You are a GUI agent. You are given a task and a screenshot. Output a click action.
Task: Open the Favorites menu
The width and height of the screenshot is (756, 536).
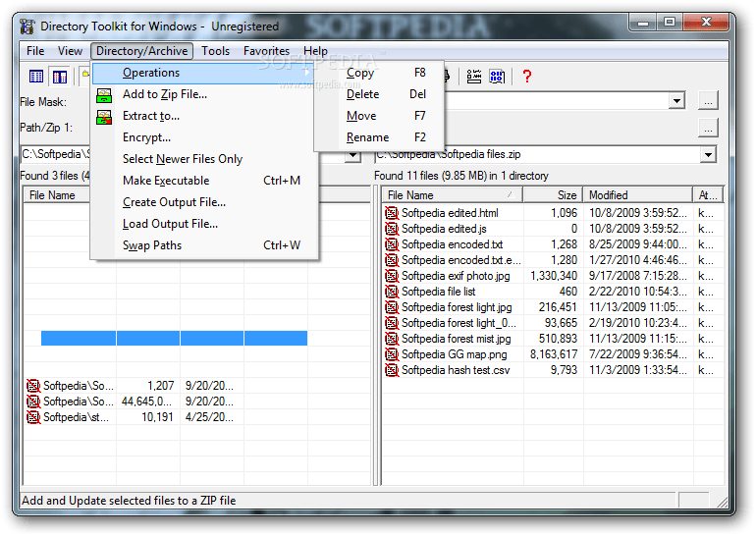pos(266,51)
